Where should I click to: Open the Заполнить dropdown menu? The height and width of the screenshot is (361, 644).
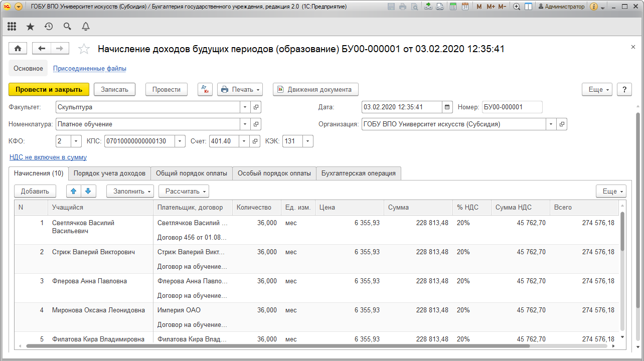pyautogui.click(x=130, y=191)
